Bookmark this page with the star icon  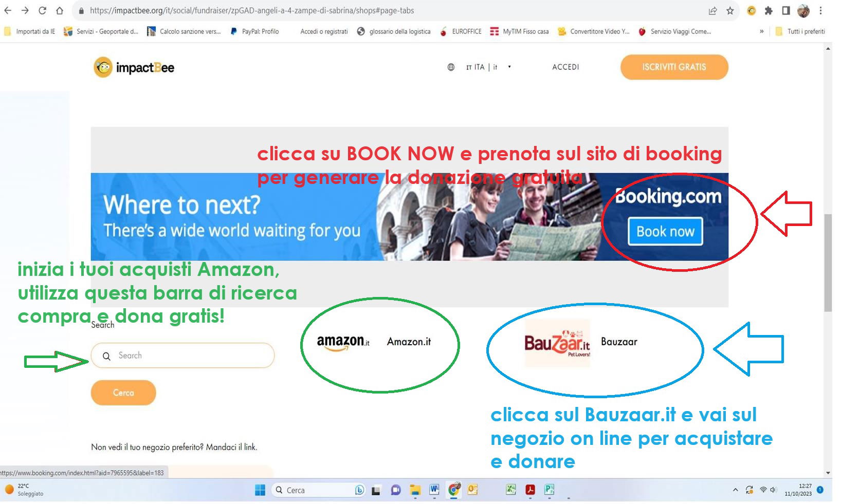tap(730, 11)
